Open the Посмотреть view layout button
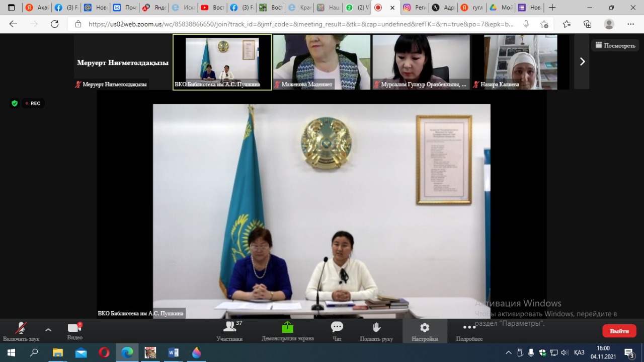Screen dimensions: 644x362 pyautogui.click(x=615, y=45)
